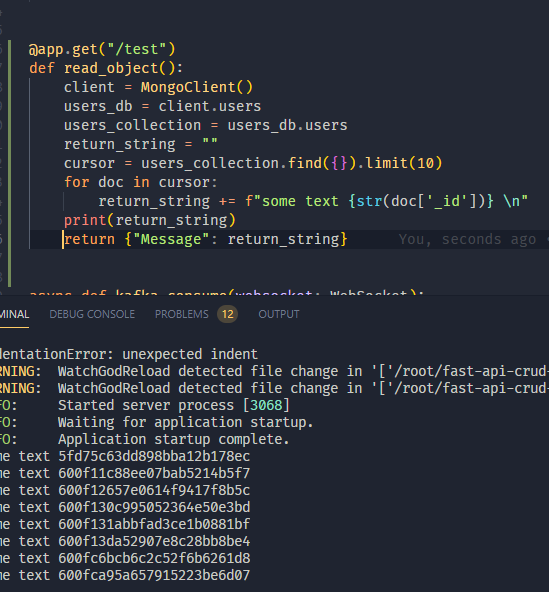The height and width of the screenshot is (592, 549).
Task: Click the 12 problems count badge
Action: tap(227, 314)
